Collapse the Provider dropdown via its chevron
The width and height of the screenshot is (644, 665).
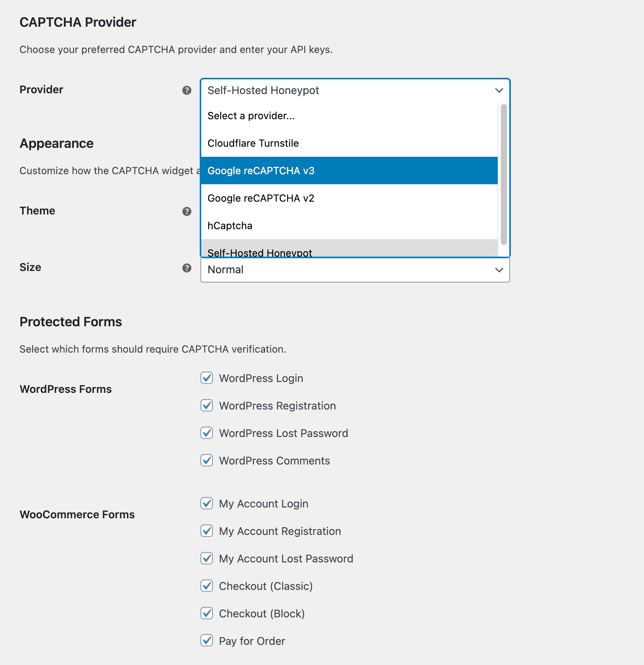coord(499,90)
